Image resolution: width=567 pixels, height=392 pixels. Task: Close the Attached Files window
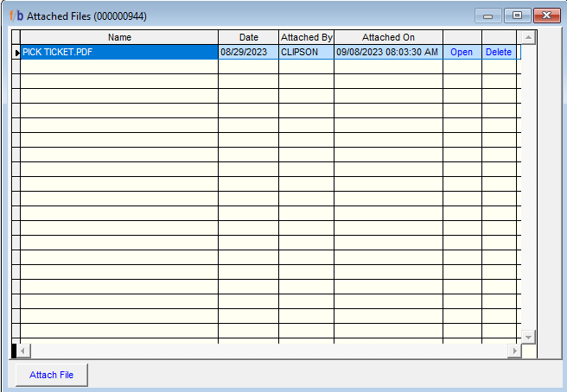(x=545, y=16)
